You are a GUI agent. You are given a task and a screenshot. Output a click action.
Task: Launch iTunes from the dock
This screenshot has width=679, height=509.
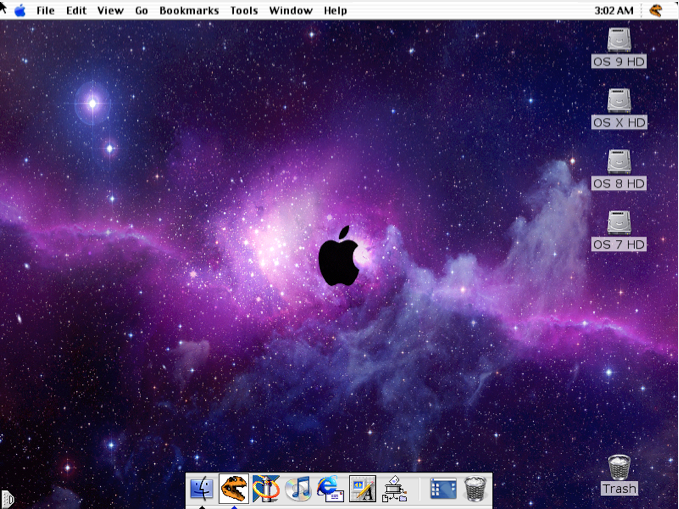pos(298,489)
